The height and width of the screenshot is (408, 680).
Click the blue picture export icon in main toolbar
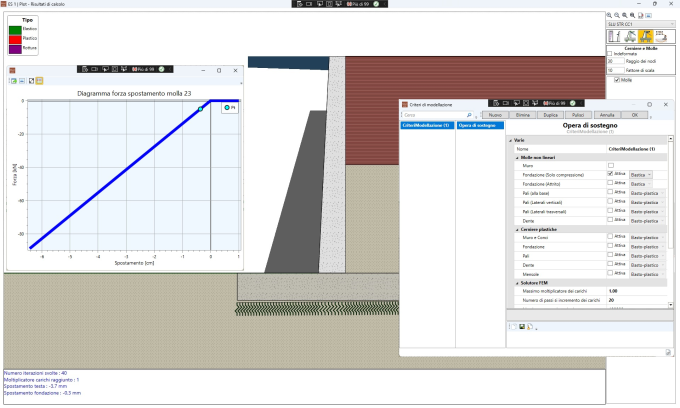tap(648, 15)
